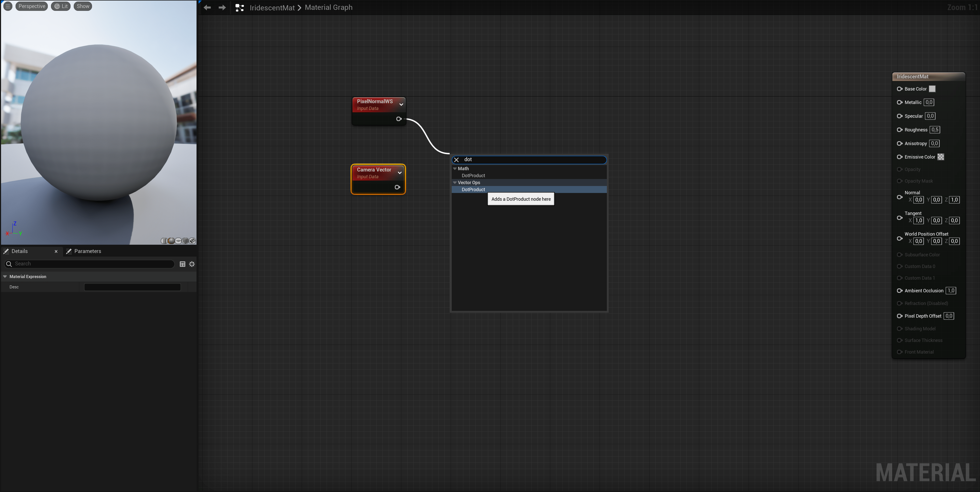The width and height of the screenshot is (980, 492).
Task: Open viewport hamburger options menu
Action: [7, 6]
